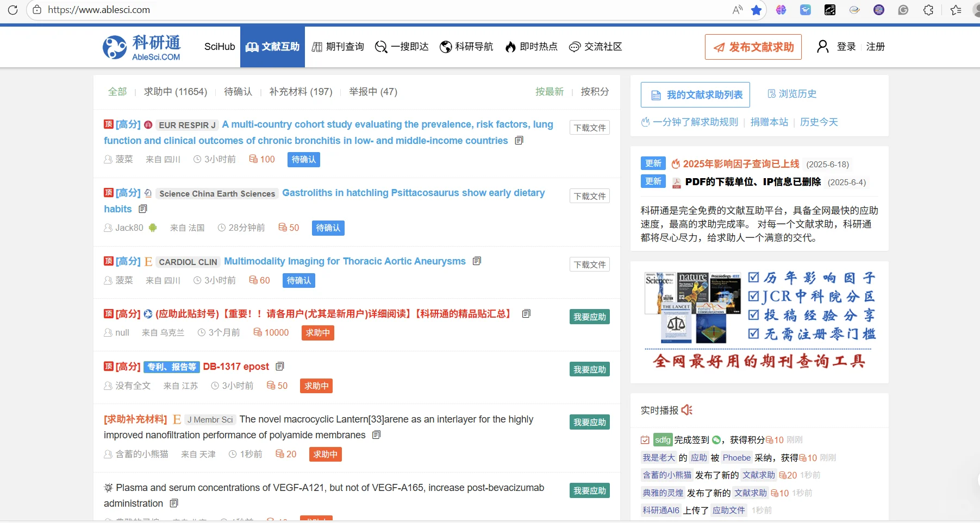Sort requests by 按积分
This screenshot has height=523, width=980.
[595, 92]
